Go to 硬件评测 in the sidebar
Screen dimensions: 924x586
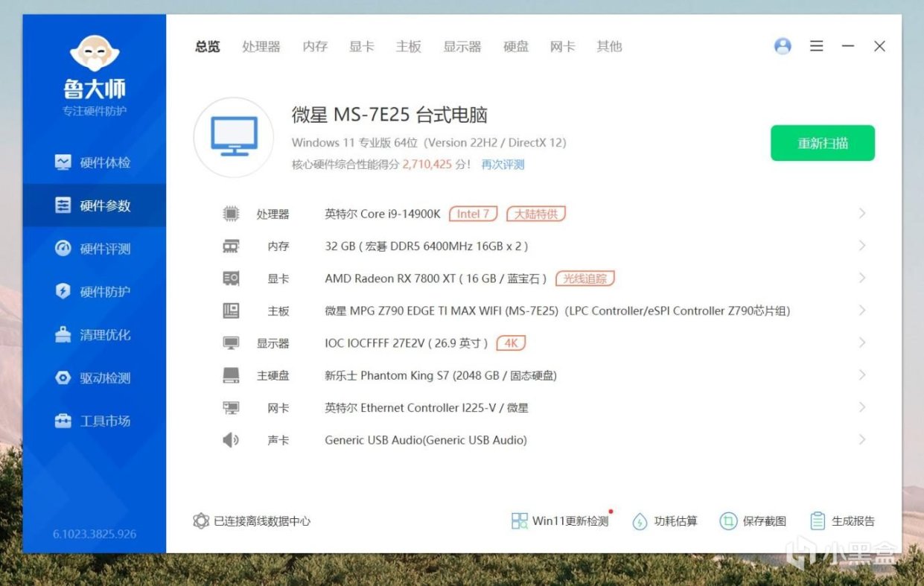(x=94, y=249)
